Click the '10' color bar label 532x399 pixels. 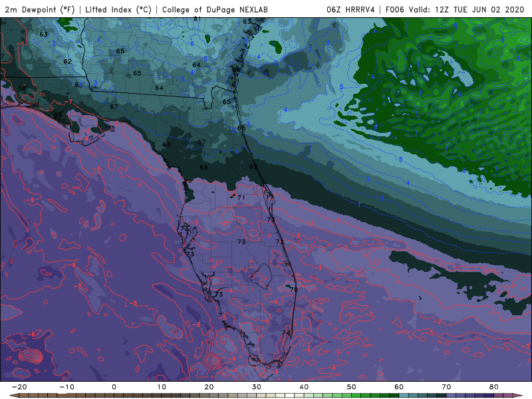click(x=162, y=387)
